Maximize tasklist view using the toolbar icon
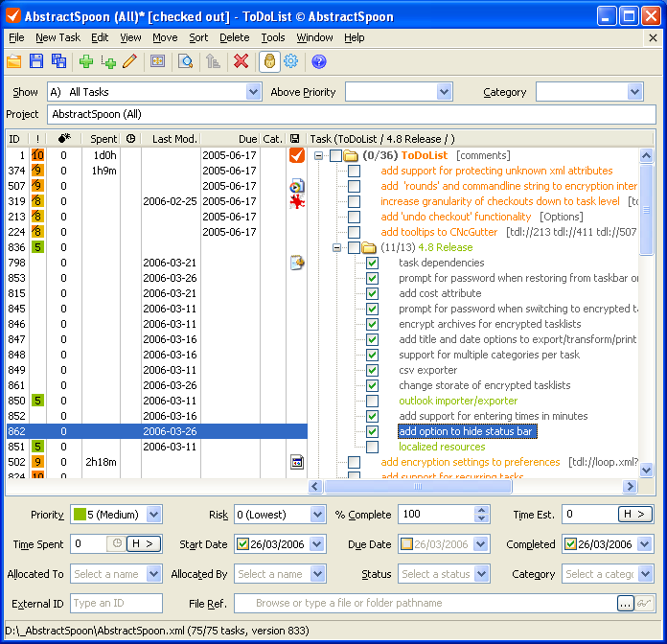This screenshot has width=667, height=644. pos(157,61)
